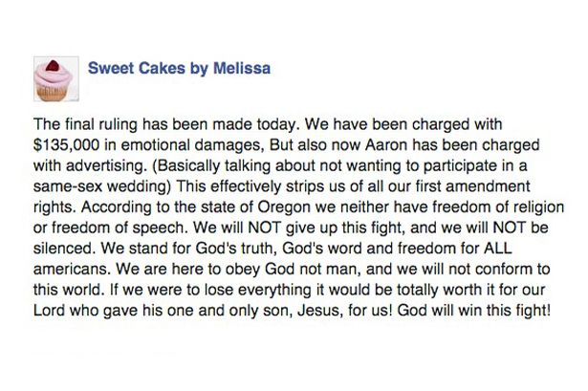
Task: Click the name Aaron in the post
Action: [x=384, y=144]
